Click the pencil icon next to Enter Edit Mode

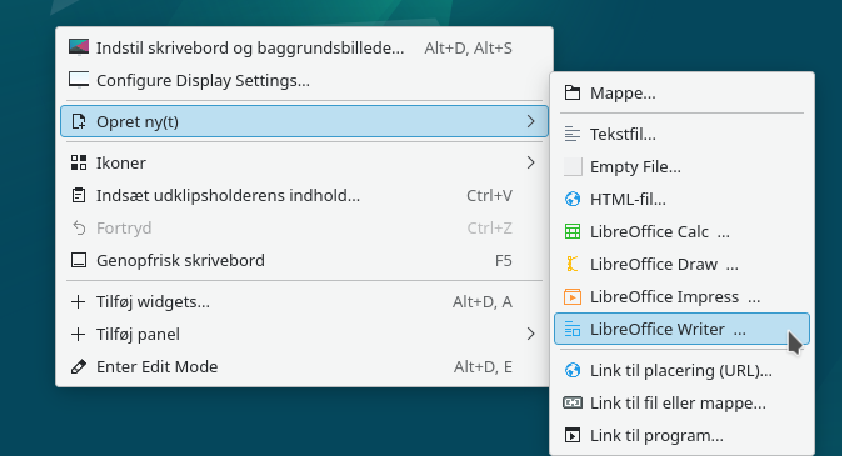78,367
